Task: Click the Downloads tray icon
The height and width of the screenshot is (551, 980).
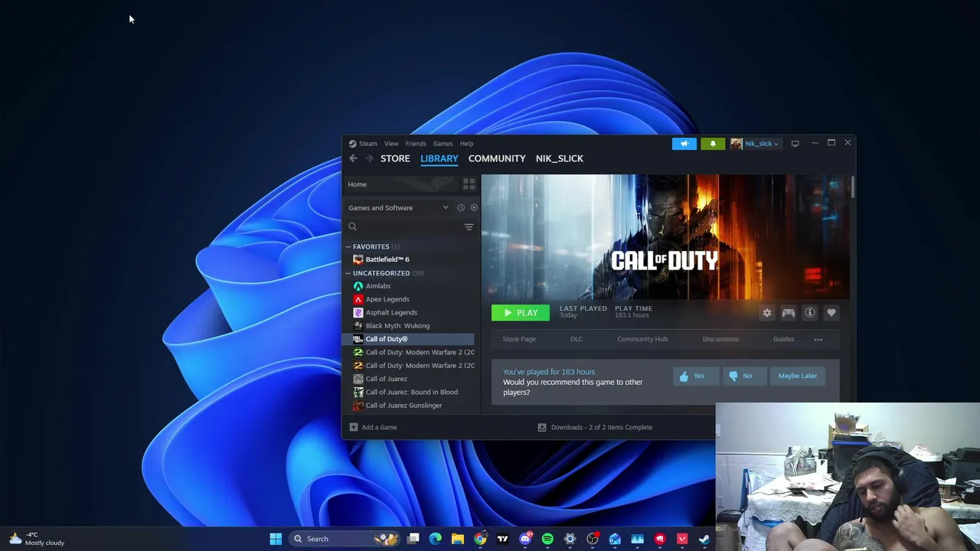Action: point(541,427)
